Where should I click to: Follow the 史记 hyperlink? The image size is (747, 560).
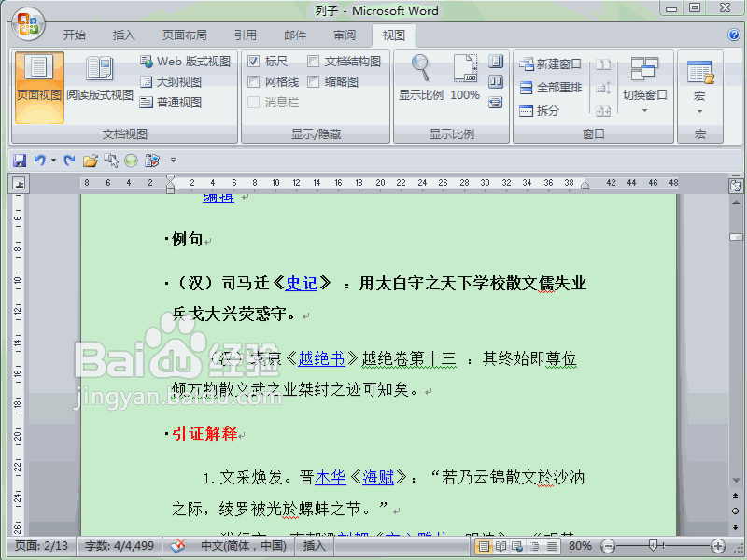click(x=302, y=284)
